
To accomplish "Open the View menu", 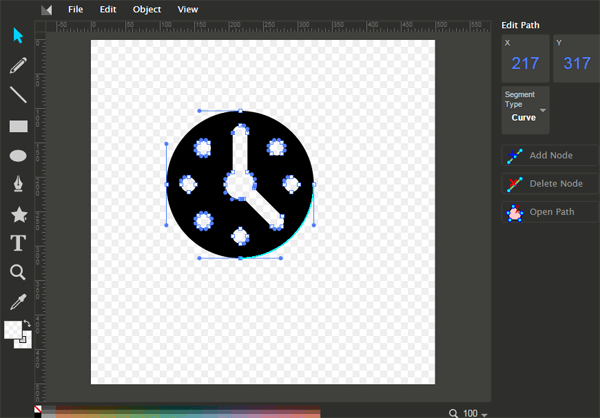I will pos(187,9).
